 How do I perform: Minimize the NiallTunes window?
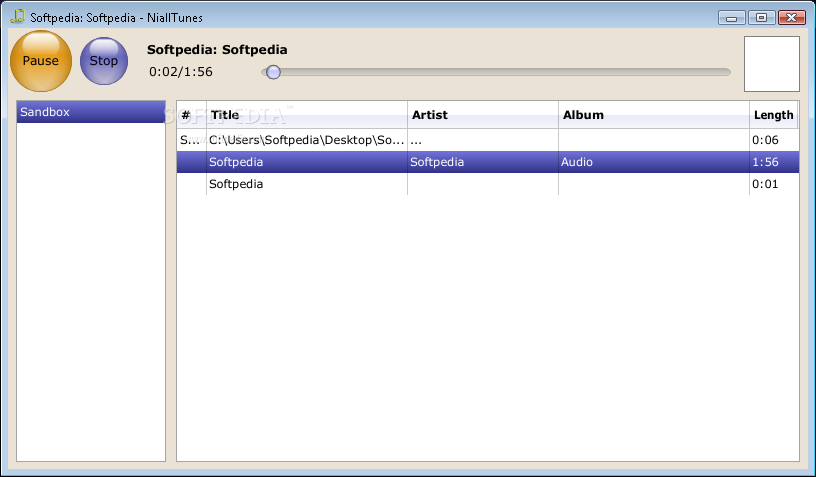tap(732, 18)
